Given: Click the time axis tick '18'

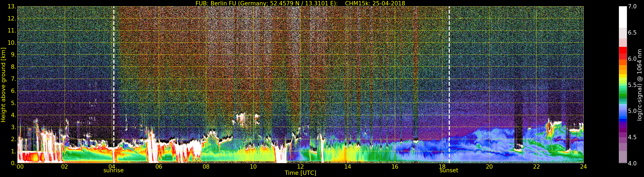Looking at the screenshot, I should 442,166.
